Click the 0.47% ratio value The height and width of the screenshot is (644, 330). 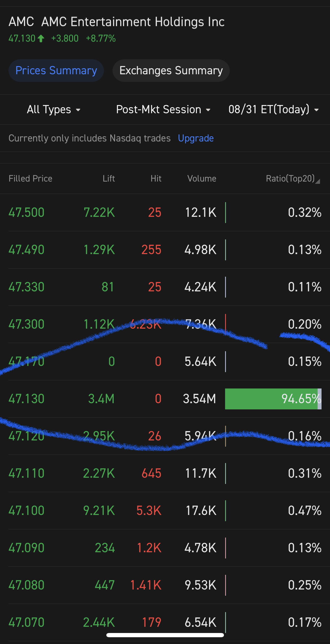point(305,511)
